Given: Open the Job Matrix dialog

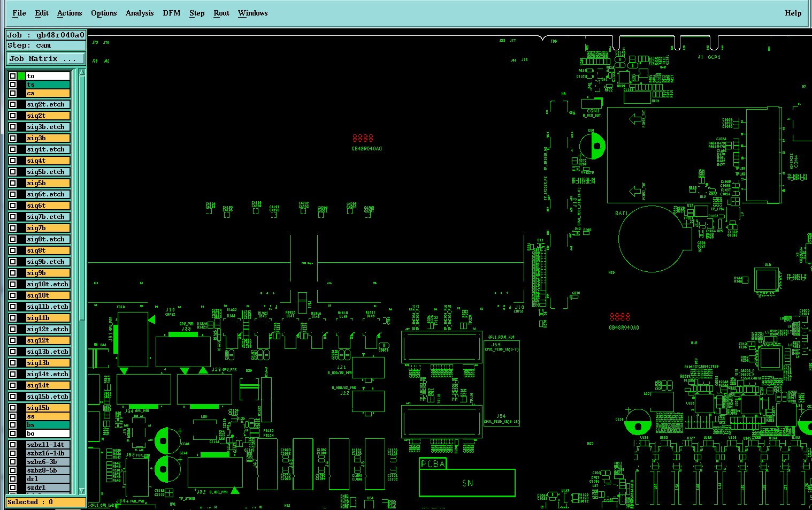Looking at the screenshot, I should pyautogui.click(x=45, y=58).
